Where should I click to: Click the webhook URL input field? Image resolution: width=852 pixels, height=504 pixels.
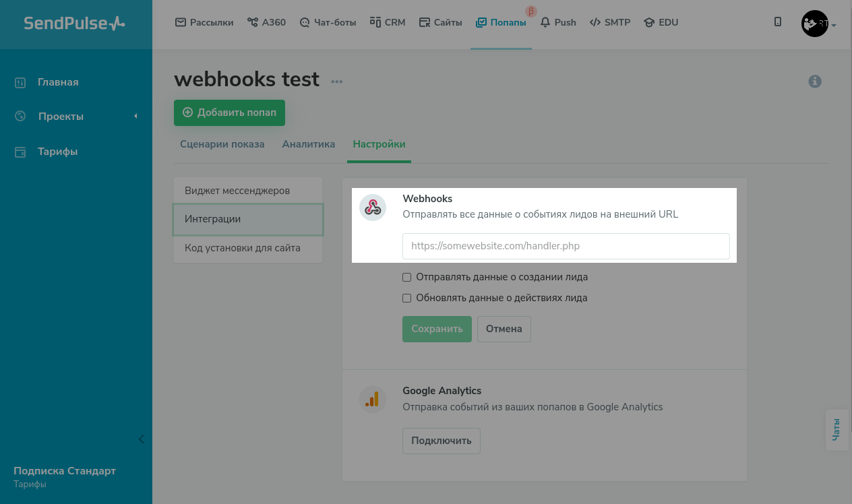pos(566,246)
